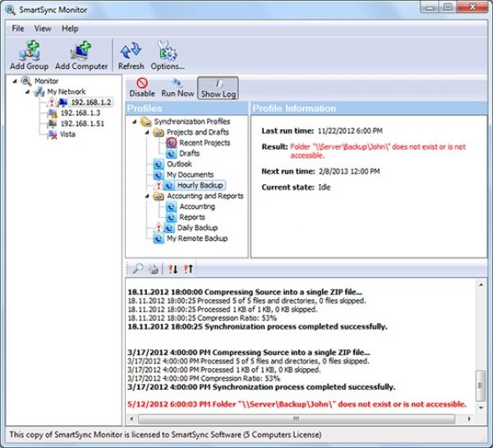
Task: Click the warning icon beside 192.168.1.2
Action: coord(51,102)
